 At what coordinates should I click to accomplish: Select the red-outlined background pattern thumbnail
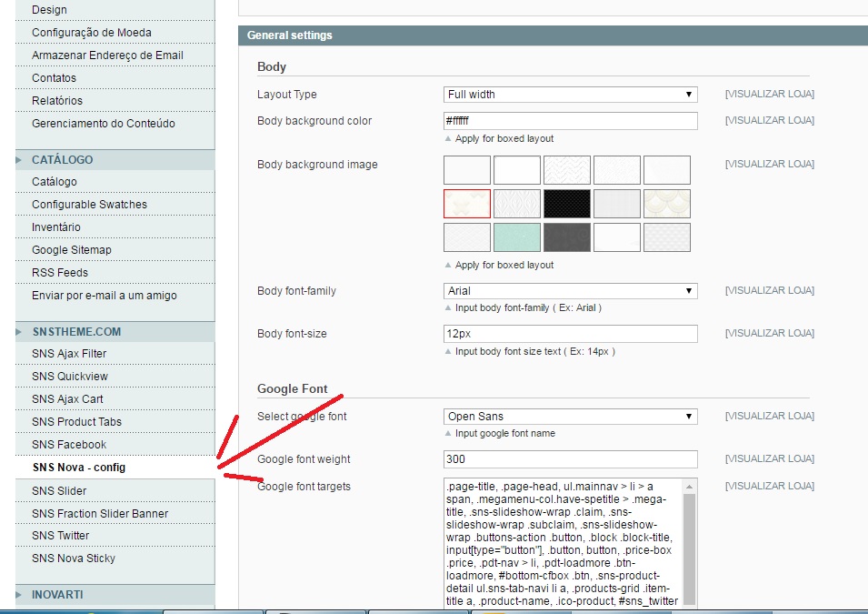click(467, 204)
